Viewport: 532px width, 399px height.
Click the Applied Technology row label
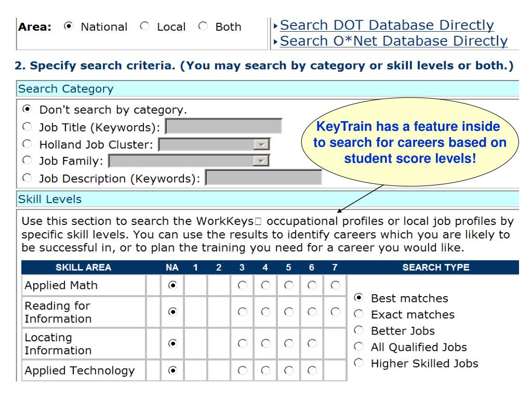point(79,370)
